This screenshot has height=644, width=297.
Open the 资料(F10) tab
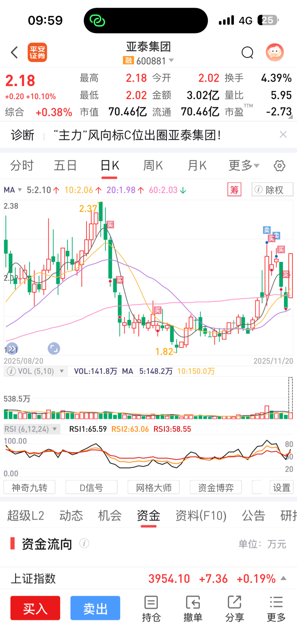pyautogui.click(x=201, y=516)
